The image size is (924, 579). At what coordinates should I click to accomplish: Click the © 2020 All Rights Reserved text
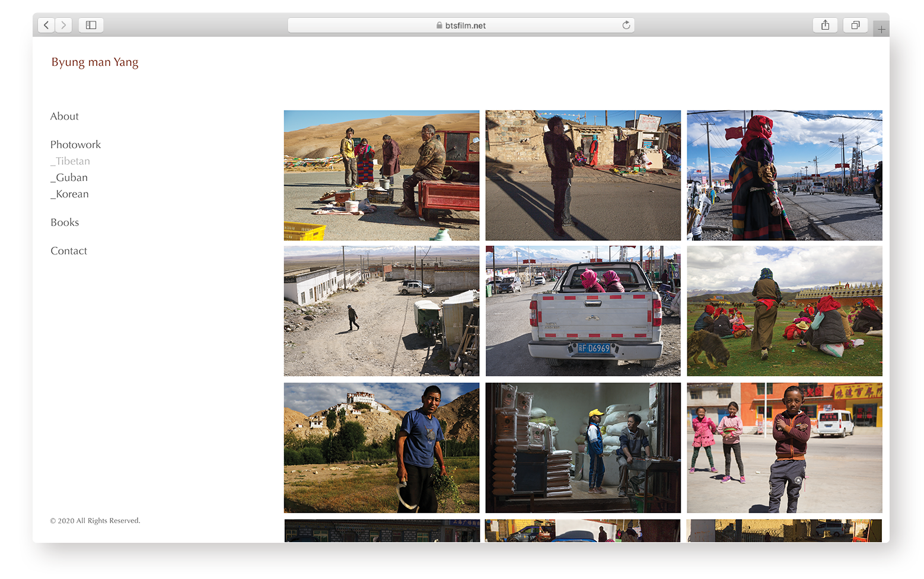95,521
